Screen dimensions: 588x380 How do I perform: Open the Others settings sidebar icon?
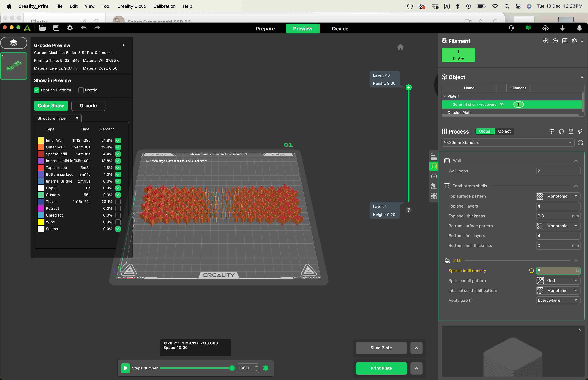point(434,196)
